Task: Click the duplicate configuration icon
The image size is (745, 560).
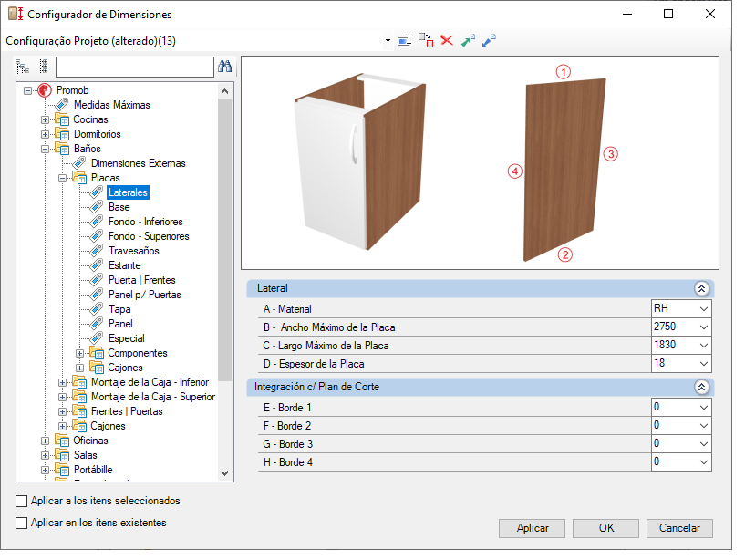Action: coord(426,40)
